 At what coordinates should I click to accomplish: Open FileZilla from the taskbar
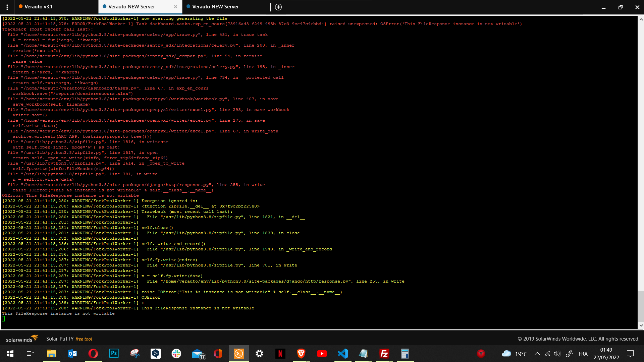coord(384,354)
